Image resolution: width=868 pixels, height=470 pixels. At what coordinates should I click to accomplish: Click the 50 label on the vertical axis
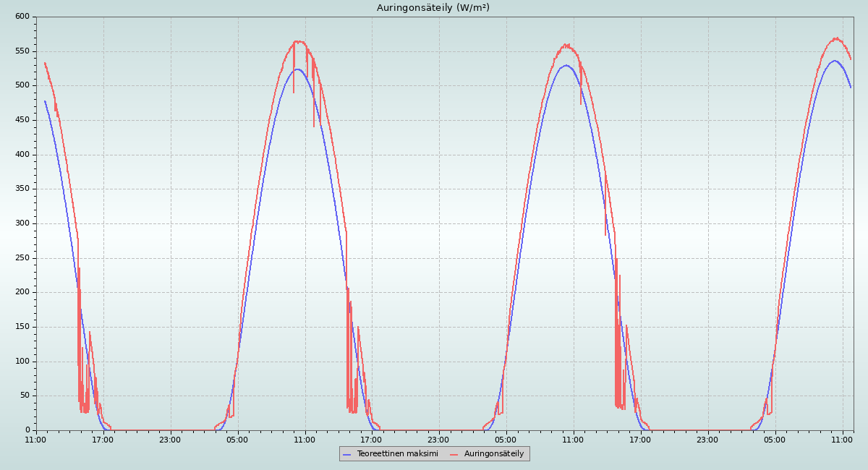tap(25, 396)
